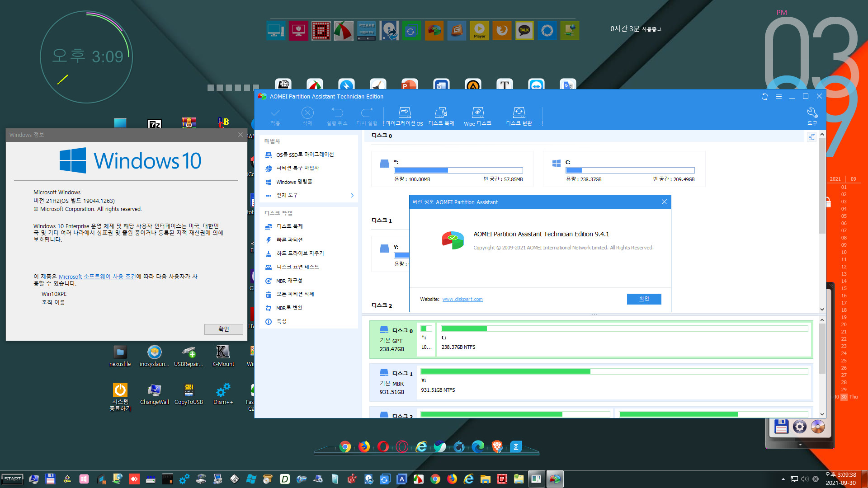Open K-Mount desktop shortcut
This screenshot has width=868, height=488.
[x=223, y=356]
